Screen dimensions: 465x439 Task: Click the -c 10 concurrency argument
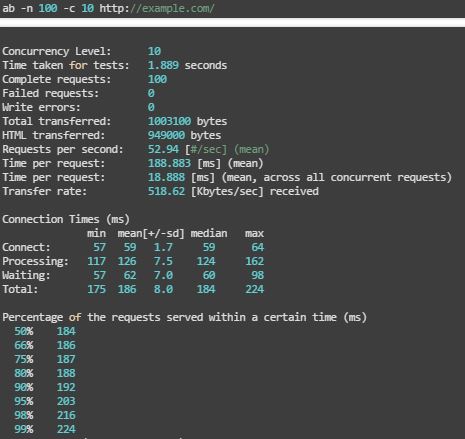click(x=78, y=8)
